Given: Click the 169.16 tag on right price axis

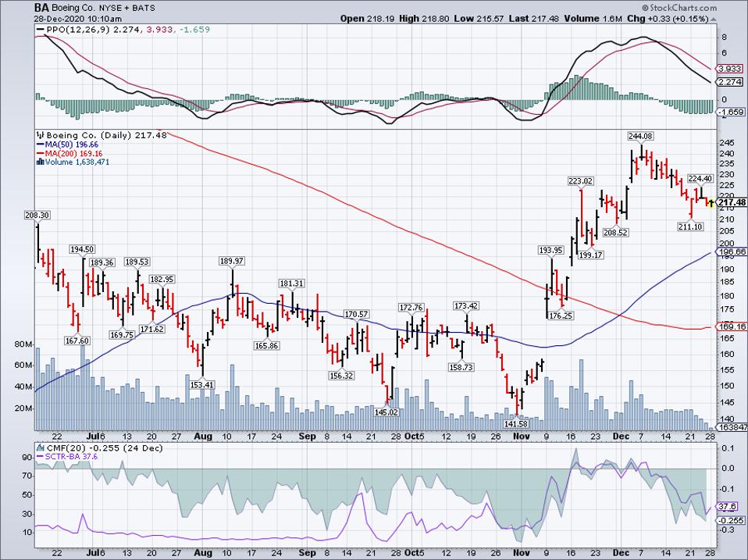Looking at the screenshot, I should [732, 326].
